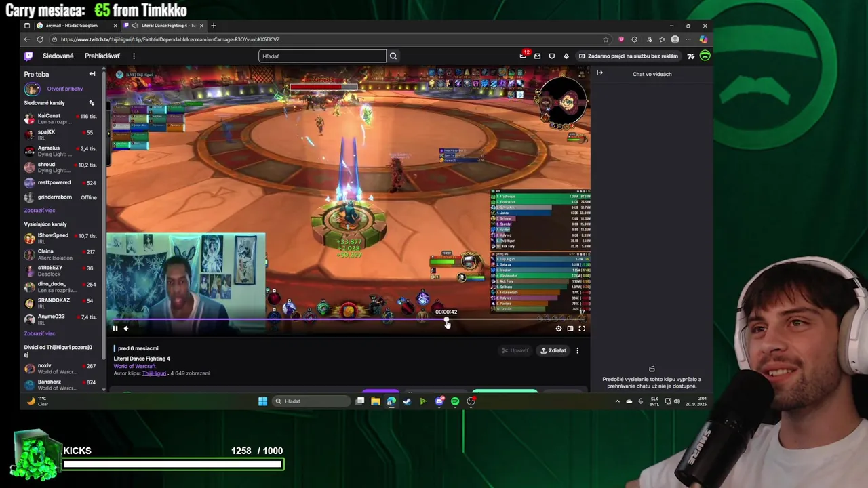Image resolution: width=868 pixels, height=488 pixels.
Task: Open Bansherz channel in sidebar
Action: pos(60,385)
